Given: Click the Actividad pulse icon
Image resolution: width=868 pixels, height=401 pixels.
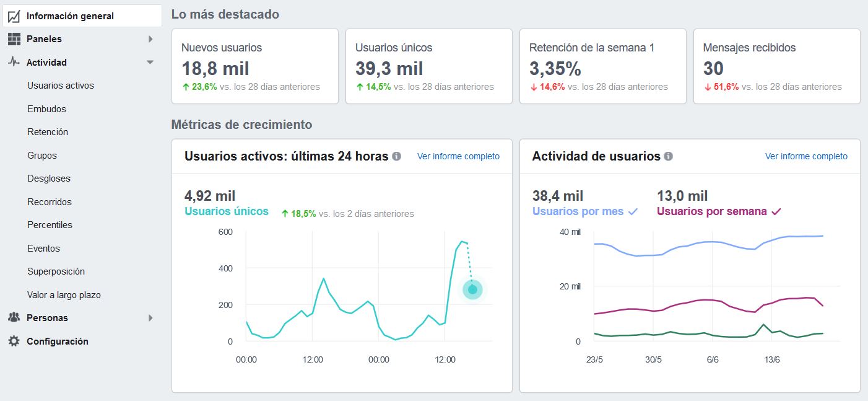Looking at the screenshot, I should coord(14,62).
